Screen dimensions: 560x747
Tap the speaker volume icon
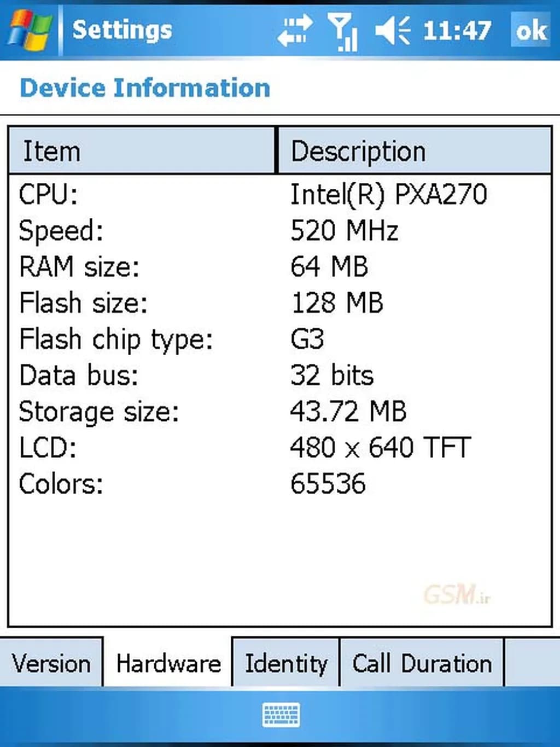(x=392, y=30)
